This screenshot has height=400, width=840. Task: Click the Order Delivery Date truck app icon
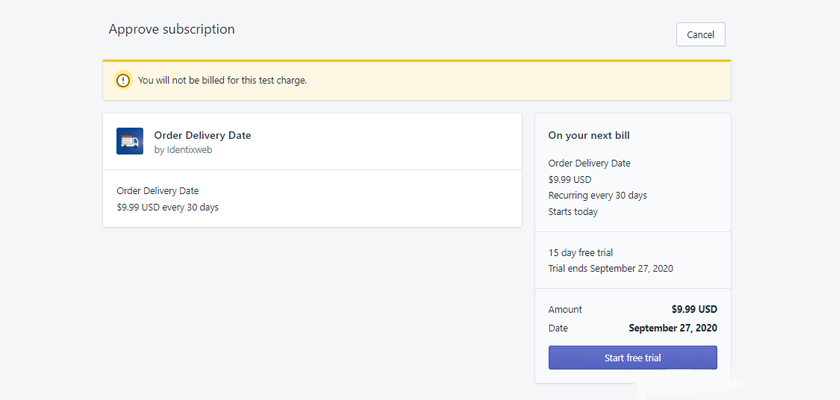pyautogui.click(x=130, y=141)
